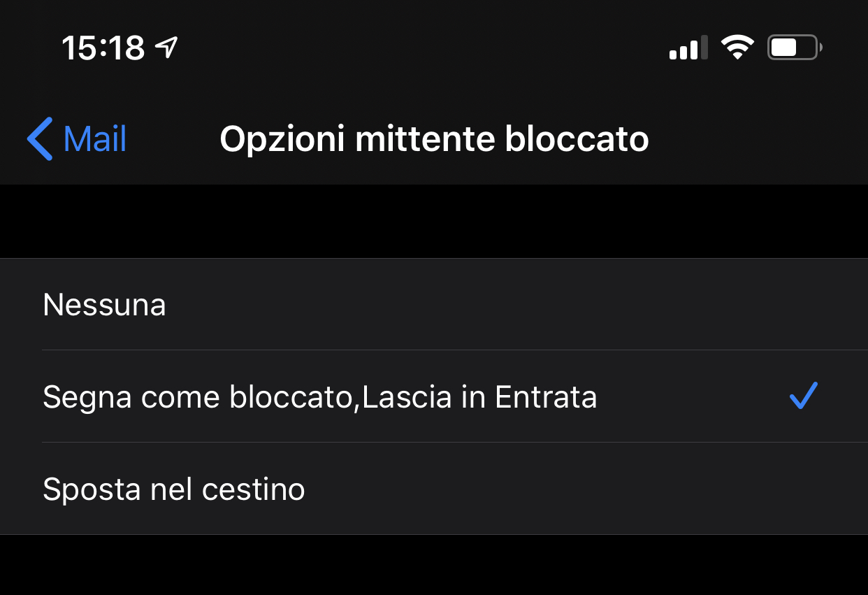Tap the 15:18 clock in status bar
The width and height of the screenshot is (868, 595).
pos(103,48)
